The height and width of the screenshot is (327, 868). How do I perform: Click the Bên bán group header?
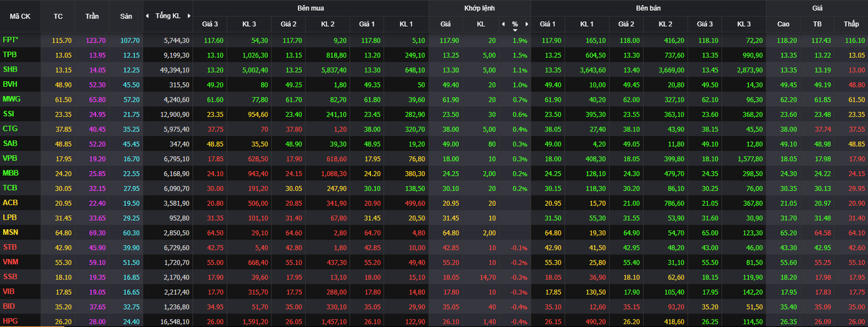[648, 8]
